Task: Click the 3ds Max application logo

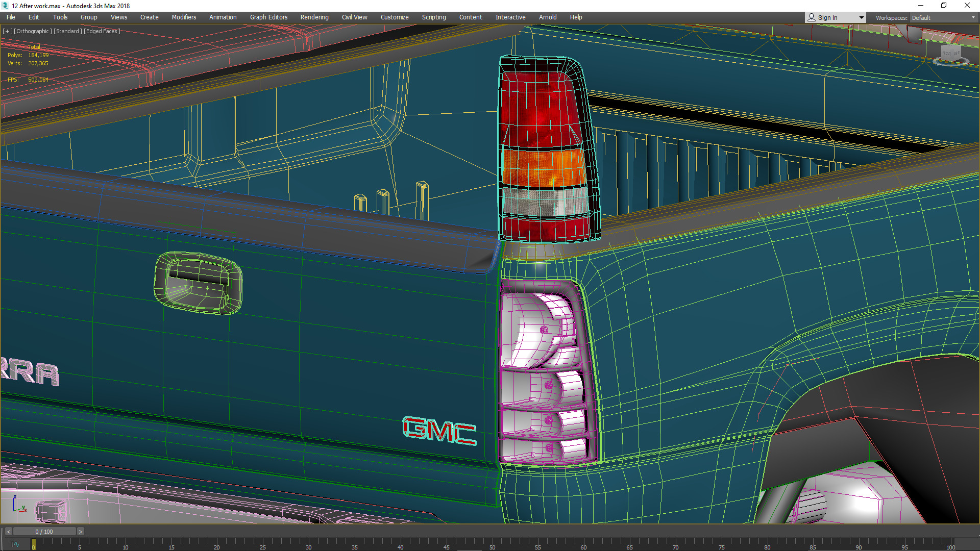Action: coord(5,6)
